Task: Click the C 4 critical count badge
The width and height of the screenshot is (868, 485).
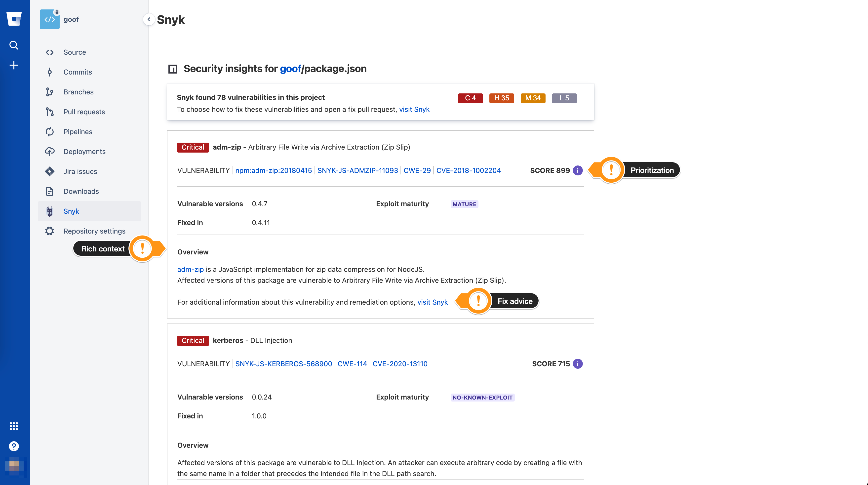Action: click(470, 98)
